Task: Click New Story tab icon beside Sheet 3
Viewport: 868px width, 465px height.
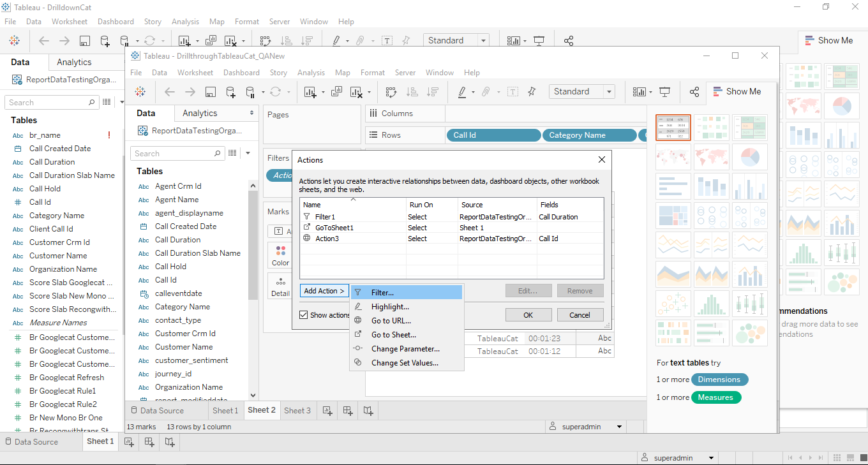Action: coord(368,410)
